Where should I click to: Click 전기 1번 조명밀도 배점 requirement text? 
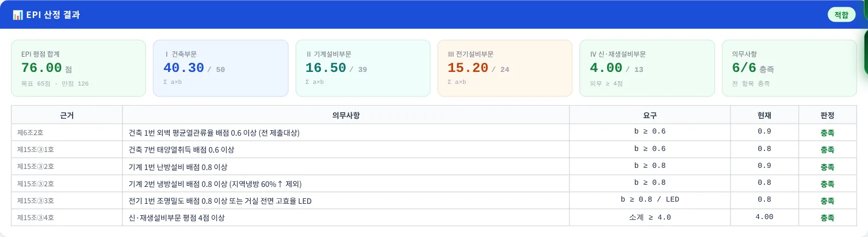click(x=220, y=200)
